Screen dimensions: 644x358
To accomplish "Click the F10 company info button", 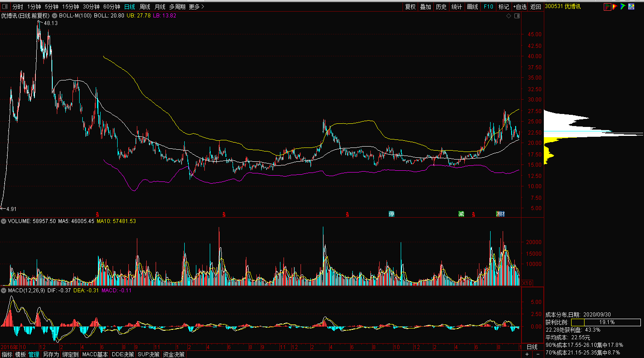I will pyautogui.click(x=488, y=7).
